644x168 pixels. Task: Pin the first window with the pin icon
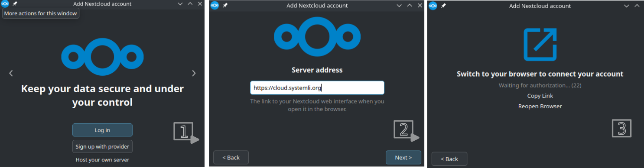[15, 4]
